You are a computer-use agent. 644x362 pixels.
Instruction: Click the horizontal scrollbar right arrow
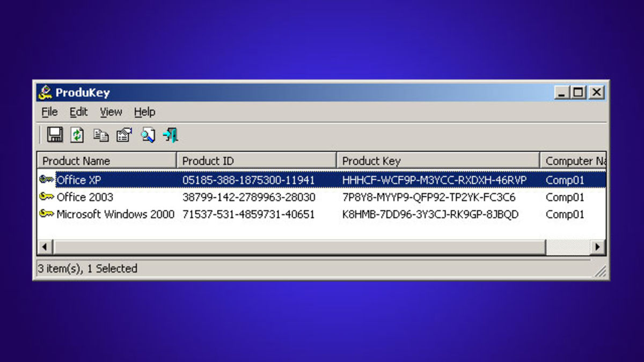coord(597,247)
